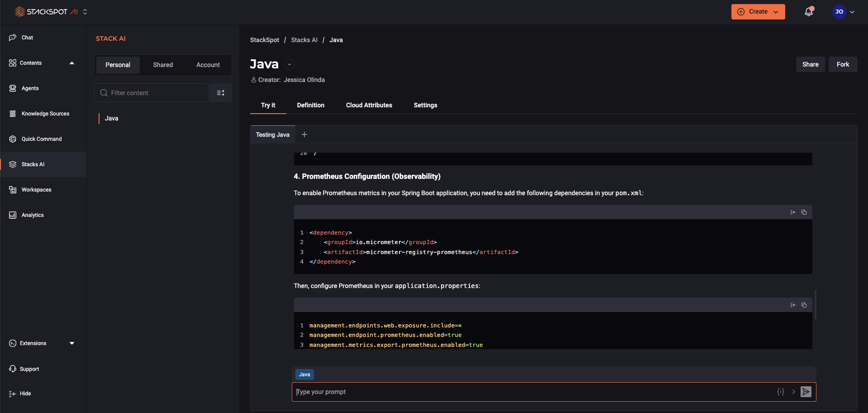Screen dimensions: 868x413
Task: Go to StackSpot breadcrumb link
Action: [x=265, y=40]
